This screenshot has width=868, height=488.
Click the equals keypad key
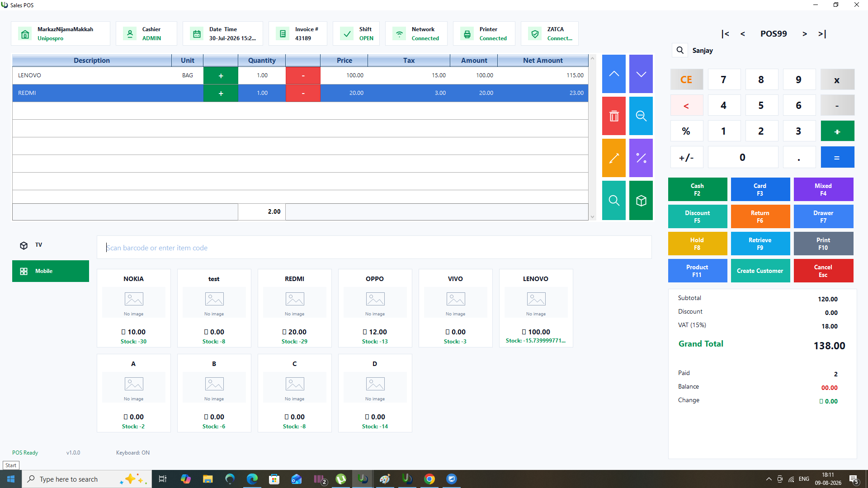837,157
